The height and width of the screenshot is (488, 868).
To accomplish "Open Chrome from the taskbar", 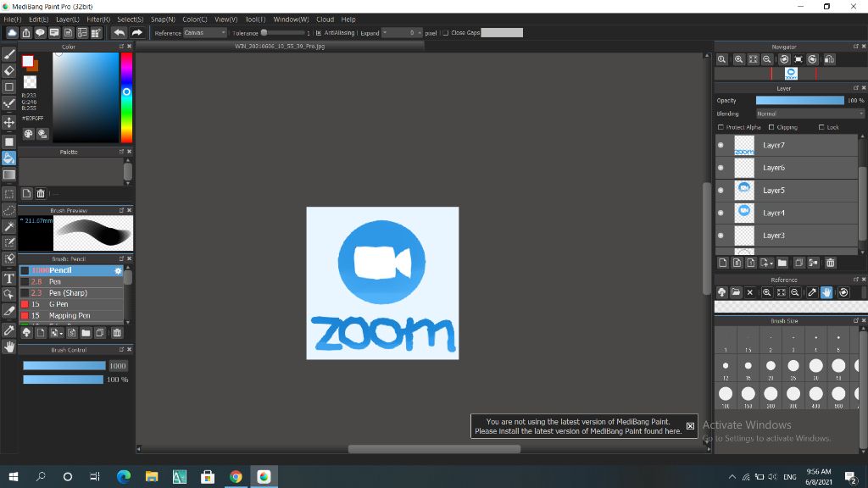I will click(x=236, y=476).
